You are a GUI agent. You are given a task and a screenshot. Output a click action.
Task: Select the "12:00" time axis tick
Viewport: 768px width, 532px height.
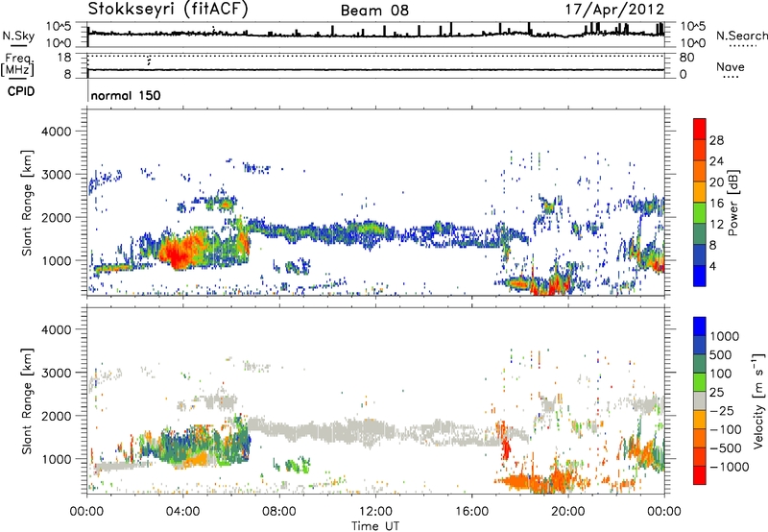click(375, 512)
